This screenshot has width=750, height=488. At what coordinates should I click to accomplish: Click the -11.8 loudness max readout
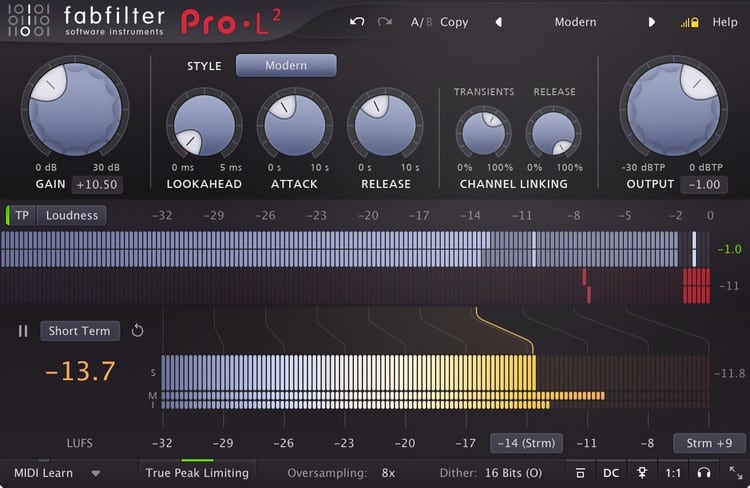[x=729, y=373]
